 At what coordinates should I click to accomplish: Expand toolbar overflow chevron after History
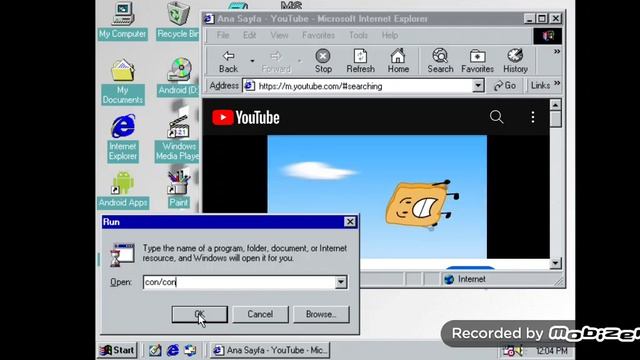pyautogui.click(x=557, y=52)
